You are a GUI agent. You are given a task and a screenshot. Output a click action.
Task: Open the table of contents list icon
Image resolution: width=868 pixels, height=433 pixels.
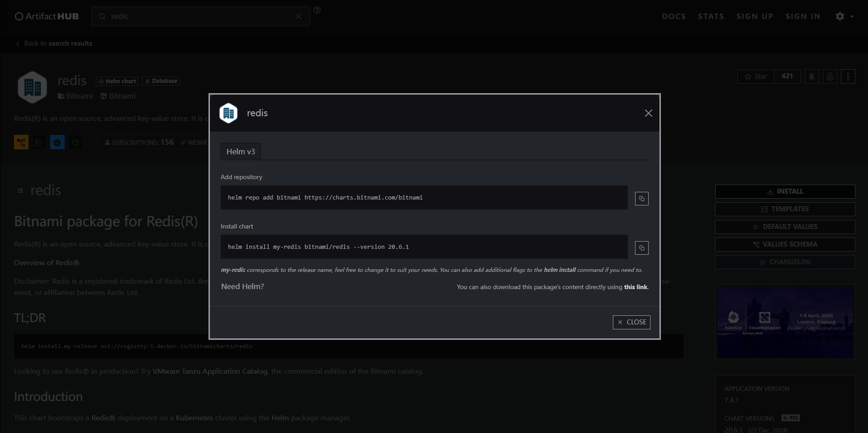[20, 190]
